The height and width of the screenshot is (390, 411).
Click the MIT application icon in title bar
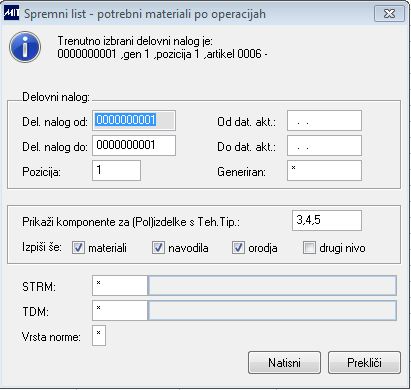(x=12, y=13)
